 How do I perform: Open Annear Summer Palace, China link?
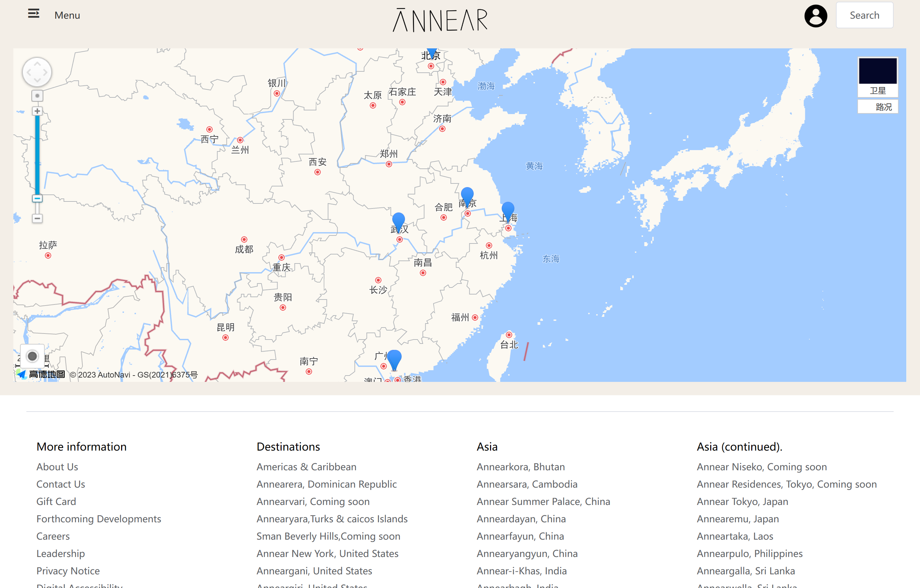pos(543,502)
